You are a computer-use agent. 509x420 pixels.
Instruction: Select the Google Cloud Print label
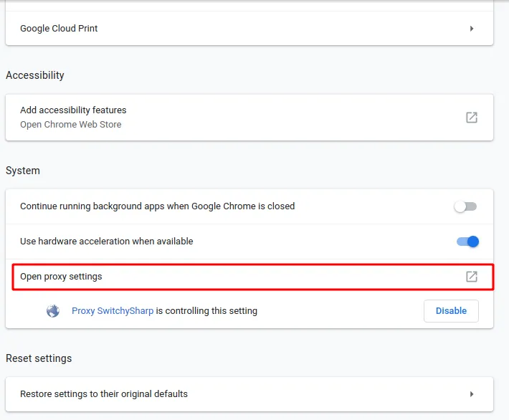coord(59,29)
